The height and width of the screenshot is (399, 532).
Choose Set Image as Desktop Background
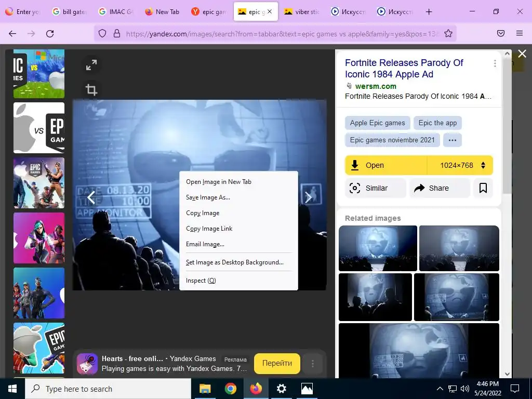coord(238,262)
